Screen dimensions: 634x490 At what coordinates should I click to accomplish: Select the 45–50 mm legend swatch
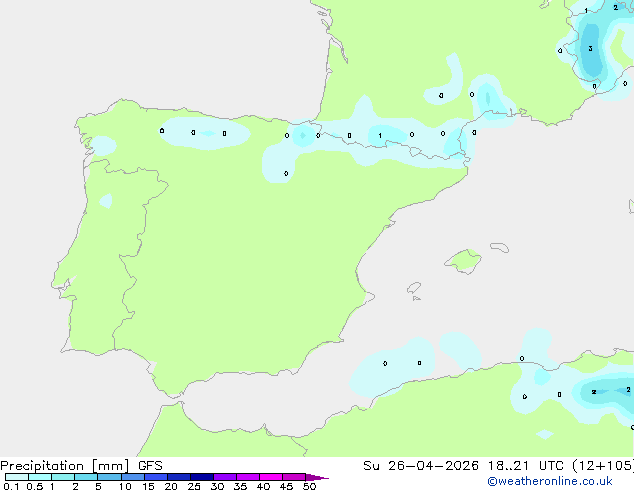(x=294, y=477)
